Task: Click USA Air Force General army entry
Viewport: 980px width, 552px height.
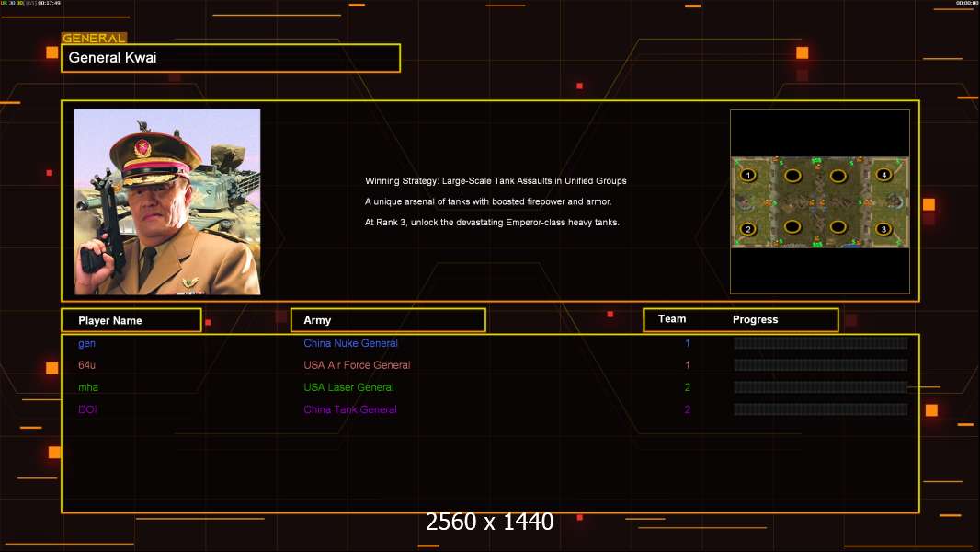Action: coord(357,365)
